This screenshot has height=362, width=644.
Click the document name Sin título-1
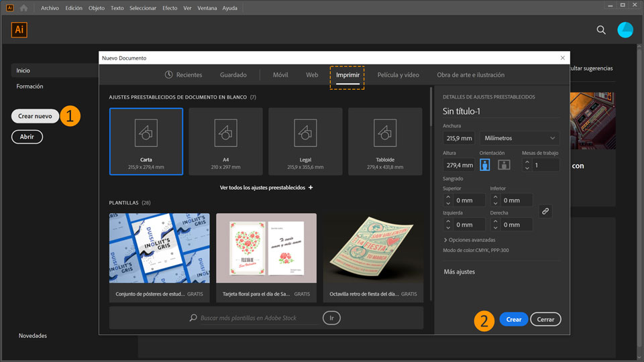coord(462,111)
